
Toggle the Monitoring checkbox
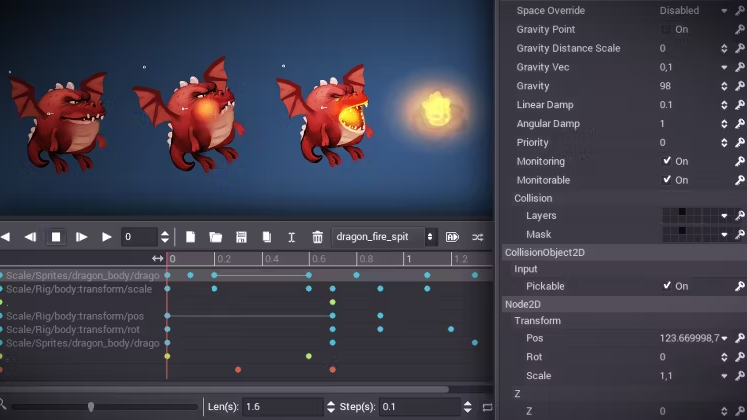pyautogui.click(x=666, y=161)
